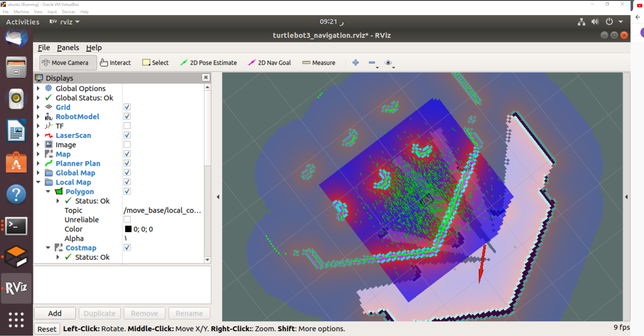The height and width of the screenshot is (336, 644).
Task: Toggle the Image display on
Action: click(127, 144)
